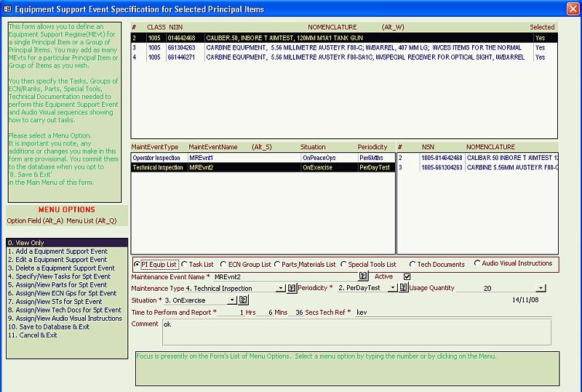582x392 pixels.
Task: Open the Usage Quantity dropdown
Action: click(540, 288)
